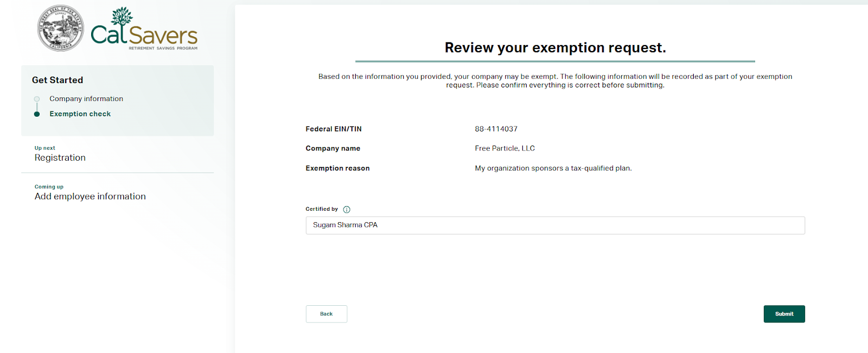The width and height of the screenshot is (868, 353).
Task: Click the Company information step circle
Action: click(37, 99)
